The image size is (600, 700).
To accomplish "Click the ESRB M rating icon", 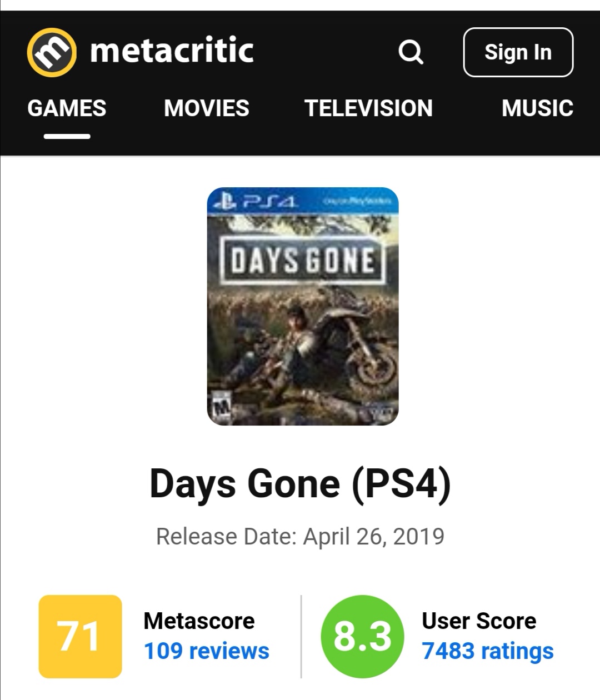I will (x=222, y=408).
